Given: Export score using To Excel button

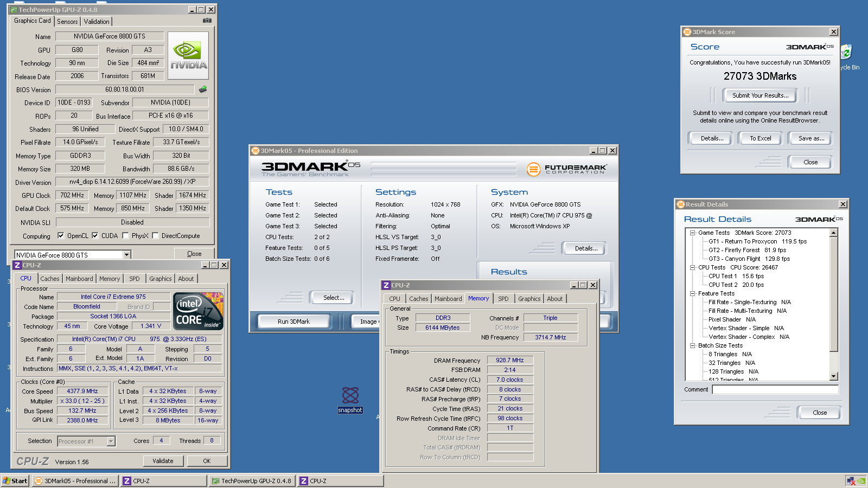Looking at the screenshot, I should tap(761, 138).
